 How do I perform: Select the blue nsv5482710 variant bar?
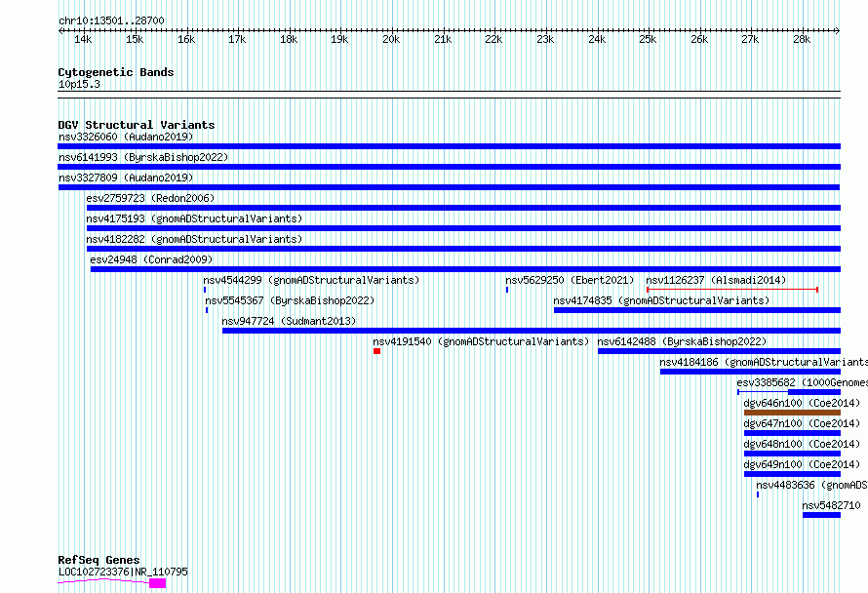pos(821,515)
